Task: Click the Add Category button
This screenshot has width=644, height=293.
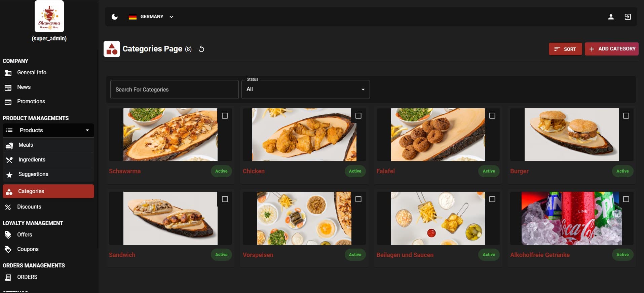Action: [611, 49]
